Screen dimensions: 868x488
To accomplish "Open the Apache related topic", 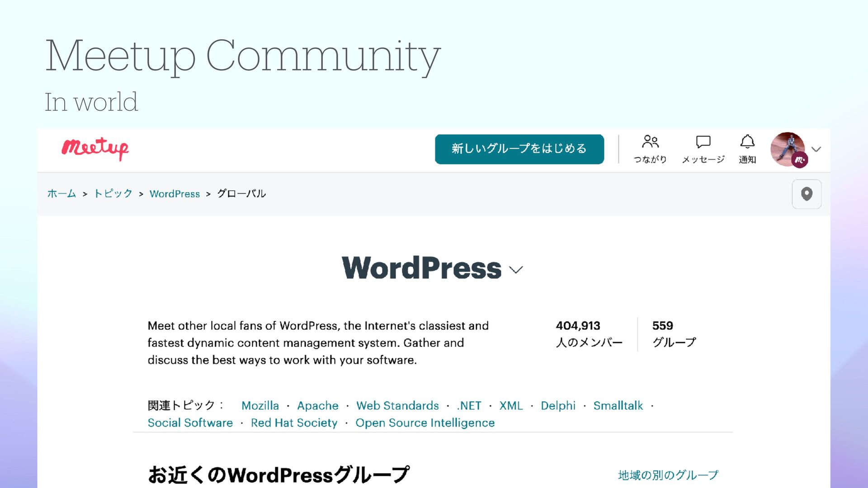I will 317,406.
